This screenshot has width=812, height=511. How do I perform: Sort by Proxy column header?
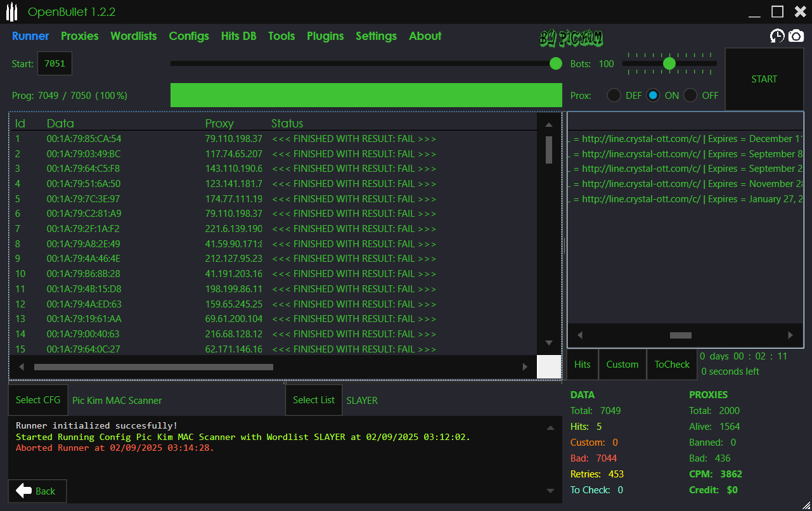(219, 124)
